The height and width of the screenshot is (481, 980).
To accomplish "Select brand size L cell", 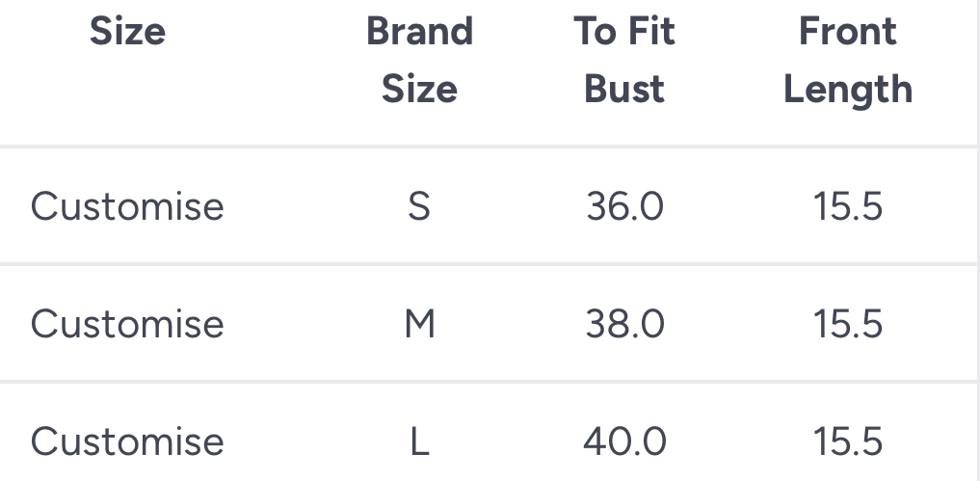I will tap(419, 441).
